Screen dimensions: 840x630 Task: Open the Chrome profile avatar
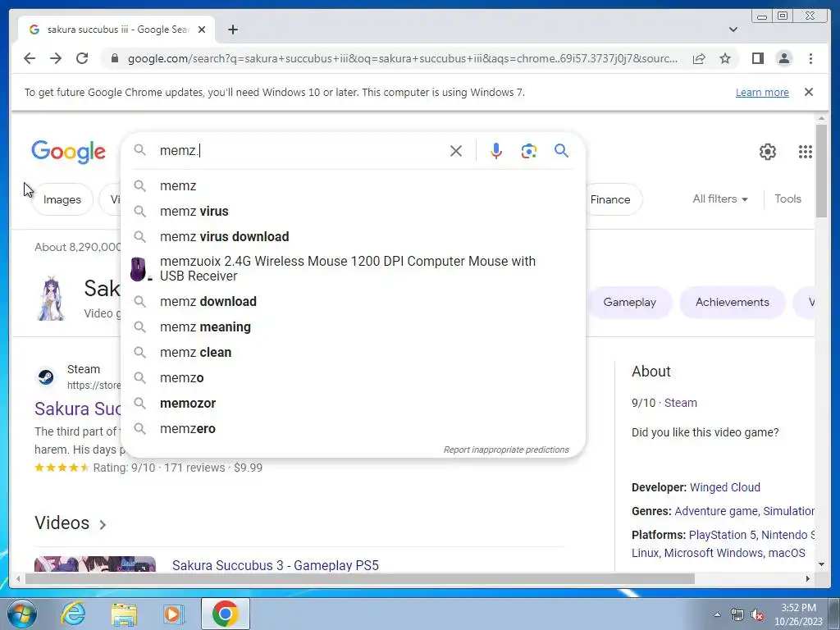(783, 58)
